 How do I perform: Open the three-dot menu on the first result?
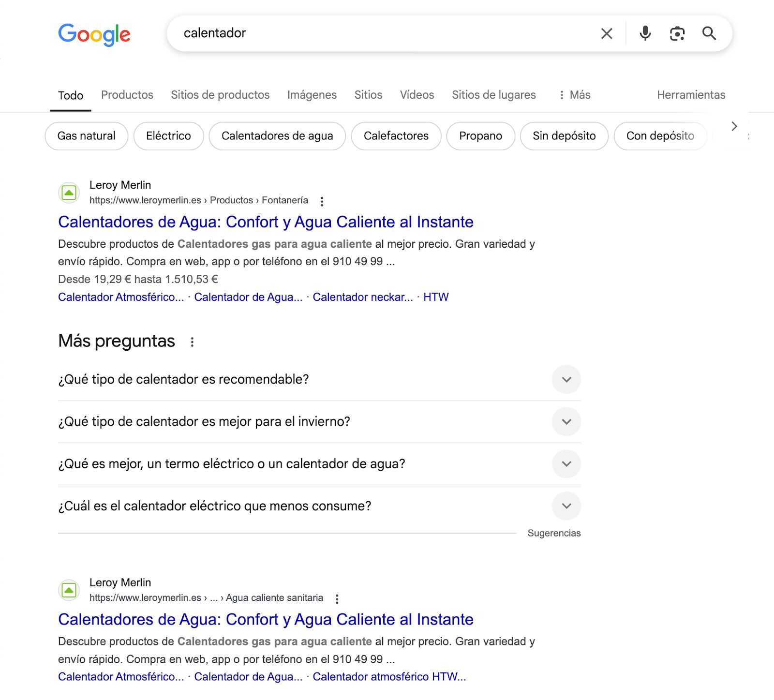pyautogui.click(x=322, y=200)
